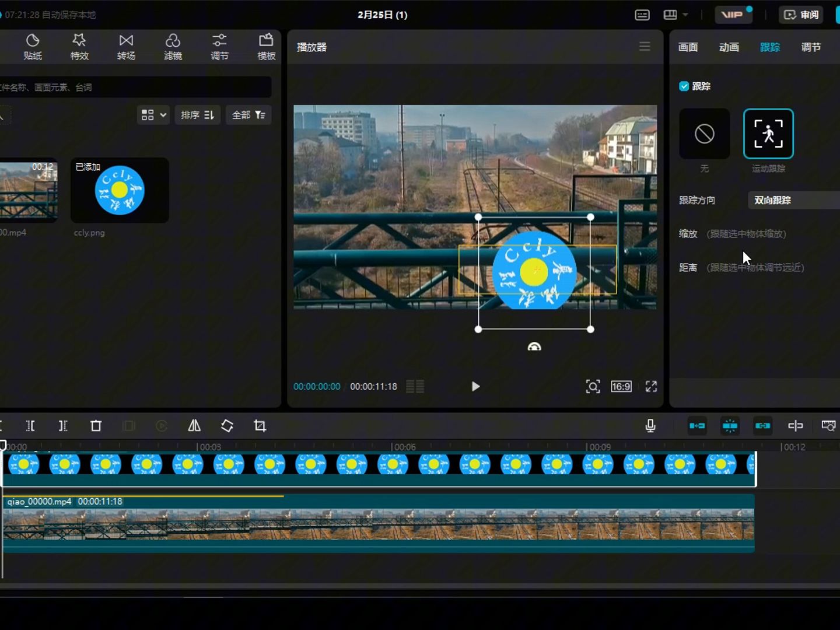Open the player panel hamburger menu
Screen dimensions: 840x630
(x=645, y=47)
